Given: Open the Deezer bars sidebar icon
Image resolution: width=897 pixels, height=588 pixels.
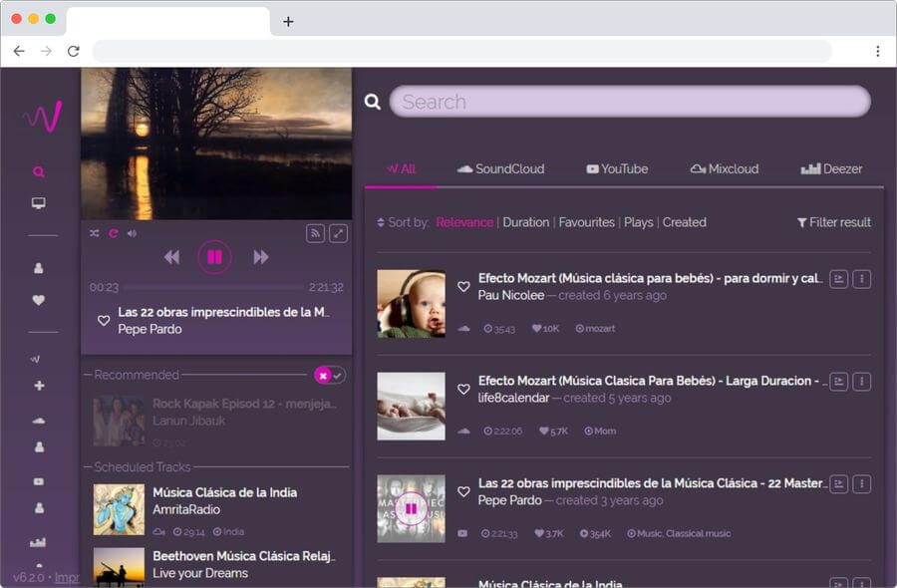Looking at the screenshot, I should 38,542.
